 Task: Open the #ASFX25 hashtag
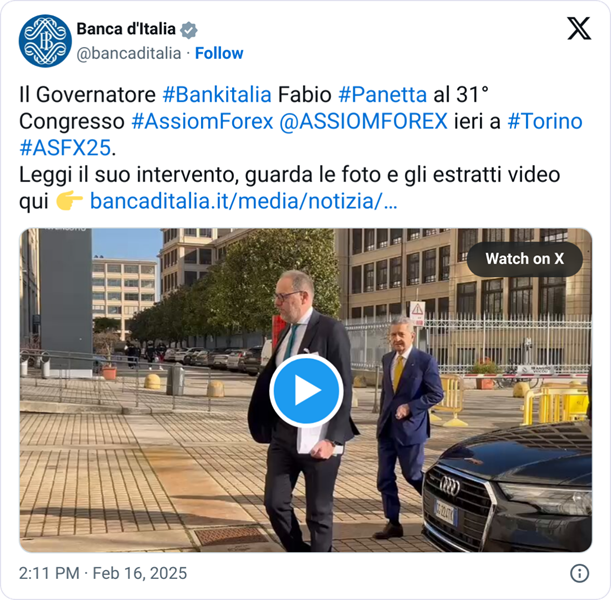(65, 148)
